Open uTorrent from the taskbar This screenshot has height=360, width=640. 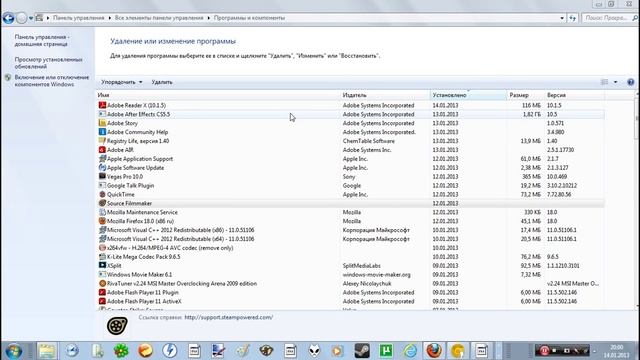pos(386,351)
